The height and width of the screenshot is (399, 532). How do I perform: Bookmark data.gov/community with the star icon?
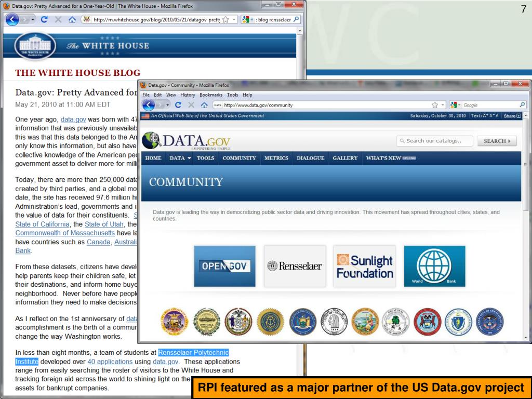(435, 105)
